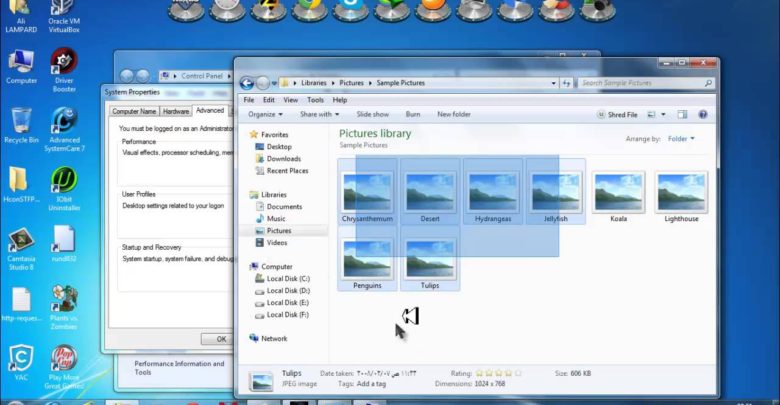Click the search magnifier icon
The height and width of the screenshot is (405, 780).
click(x=708, y=83)
